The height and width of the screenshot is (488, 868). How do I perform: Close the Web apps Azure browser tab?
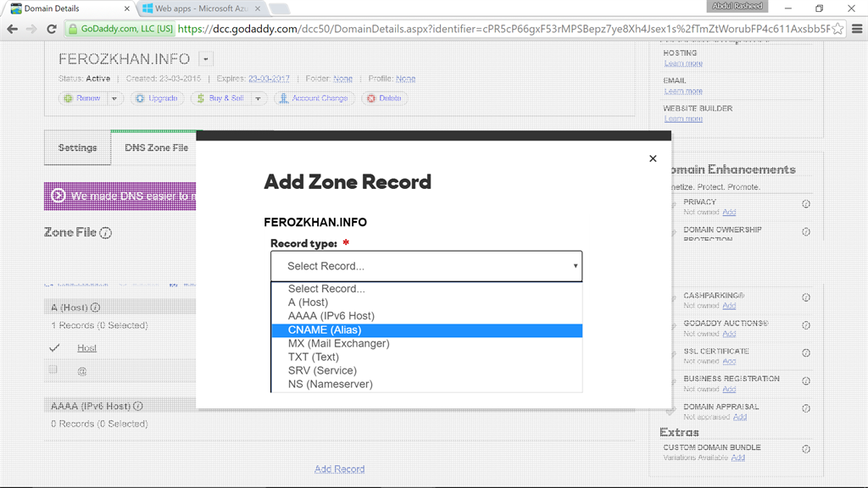pyautogui.click(x=258, y=8)
